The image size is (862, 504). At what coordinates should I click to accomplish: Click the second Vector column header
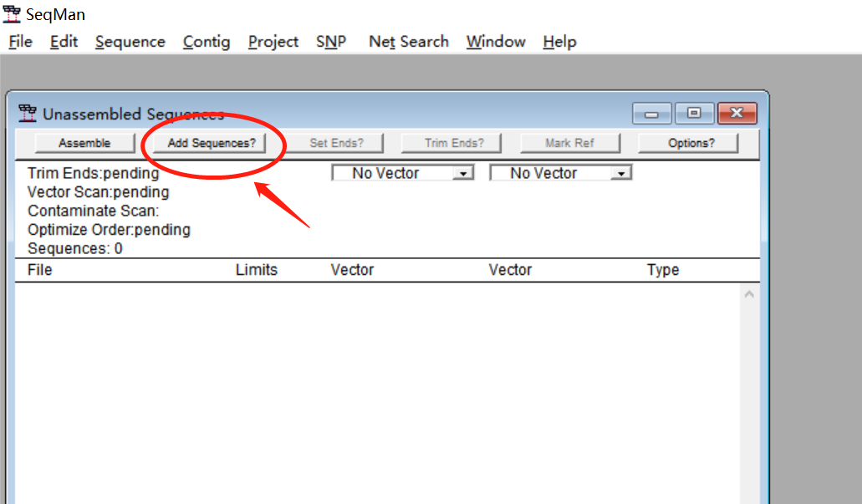(511, 270)
